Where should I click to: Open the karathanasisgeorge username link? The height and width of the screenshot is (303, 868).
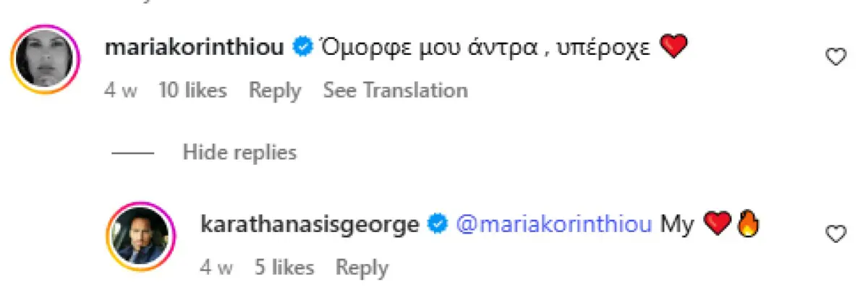(309, 225)
